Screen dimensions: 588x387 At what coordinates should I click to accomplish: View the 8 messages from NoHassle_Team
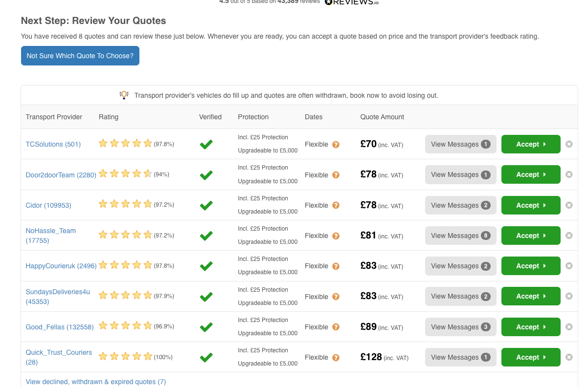point(461,236)
